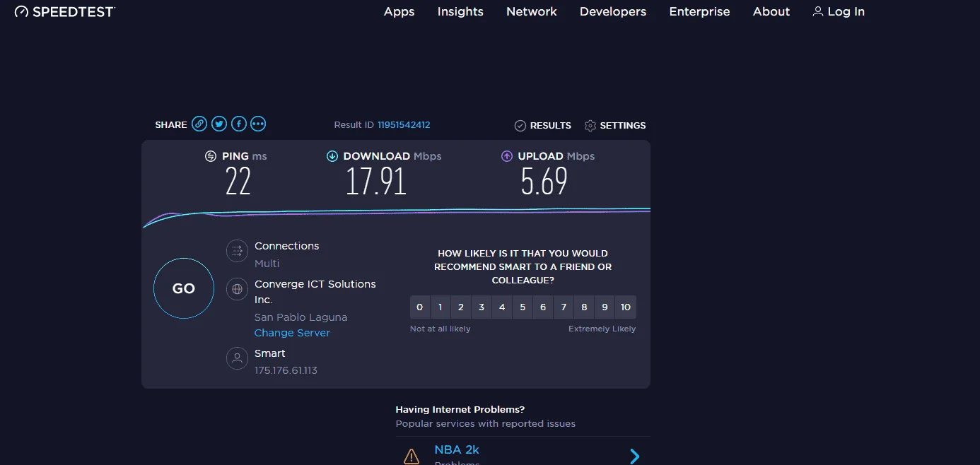Click the upload value 5.69
This screenshot has width=980, height=465.
544,182
